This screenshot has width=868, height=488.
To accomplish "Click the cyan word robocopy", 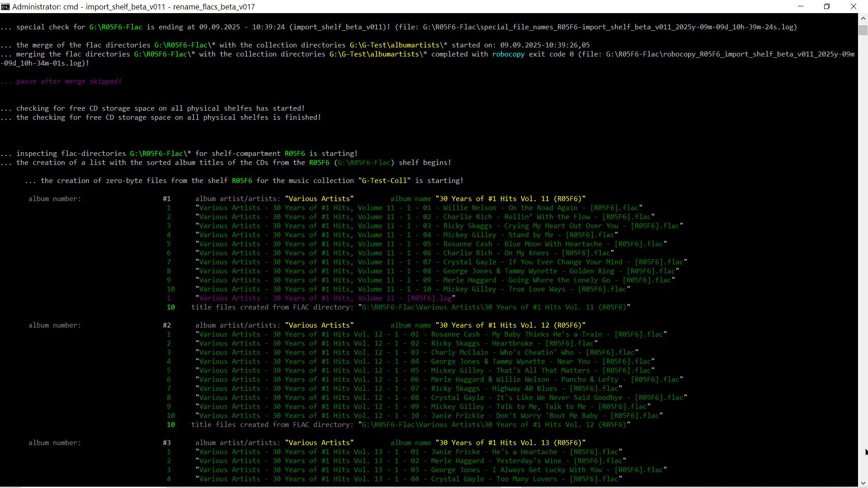I will pyautogui.click(x=508, y=54).
